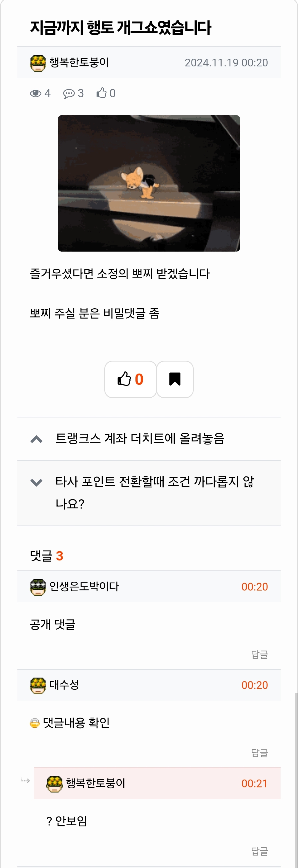Screen dimensions: 298x868
Task: Open the Tom and Jerry GIF image
Action: coord(149,183)
